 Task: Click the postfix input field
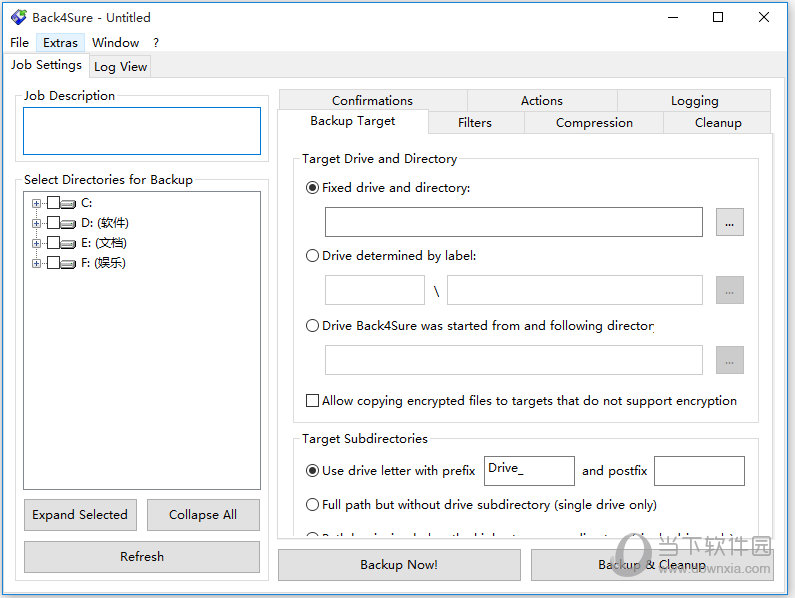pos(699,471)
